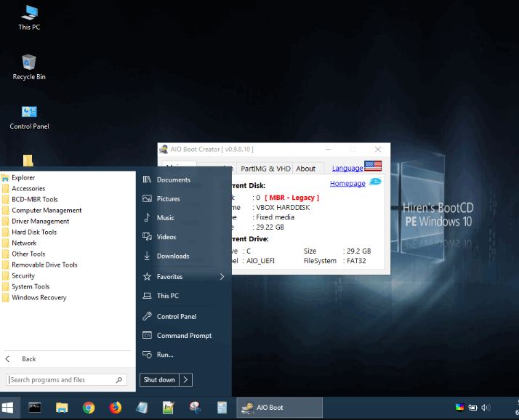519x420 pixels.
Task: Open Recycle Bin on the desktop
Action: (x=29, y=67)
